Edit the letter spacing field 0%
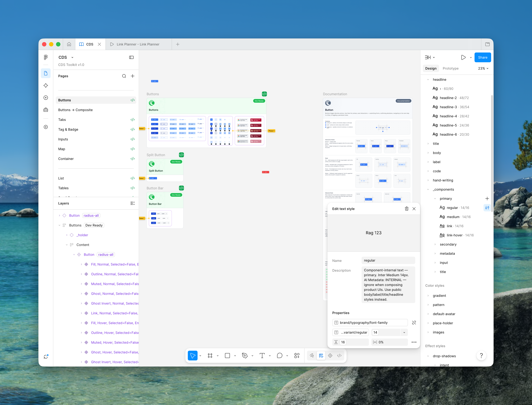 (x=390, y=342)
